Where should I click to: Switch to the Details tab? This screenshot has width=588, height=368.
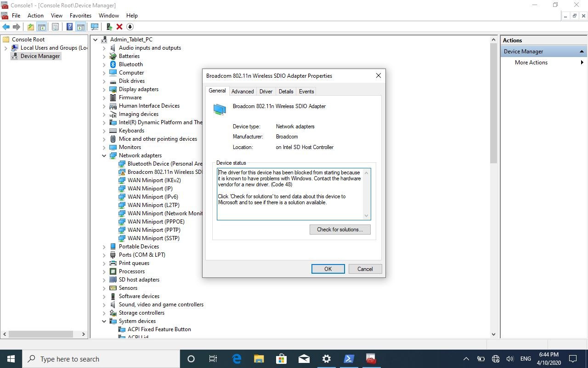pyautogui.click(x=286, y=92)
